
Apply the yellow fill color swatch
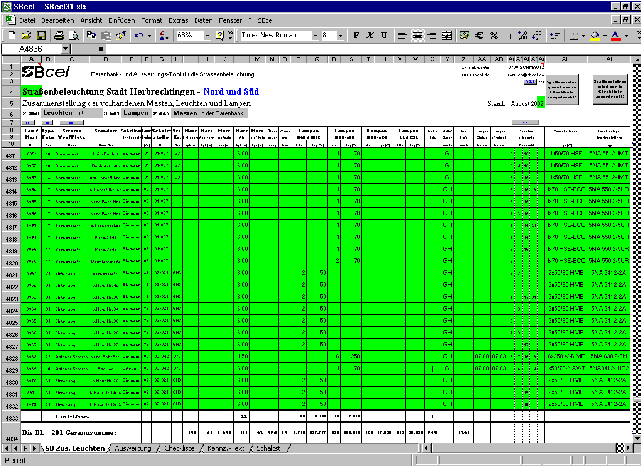(x=595, y=36)
